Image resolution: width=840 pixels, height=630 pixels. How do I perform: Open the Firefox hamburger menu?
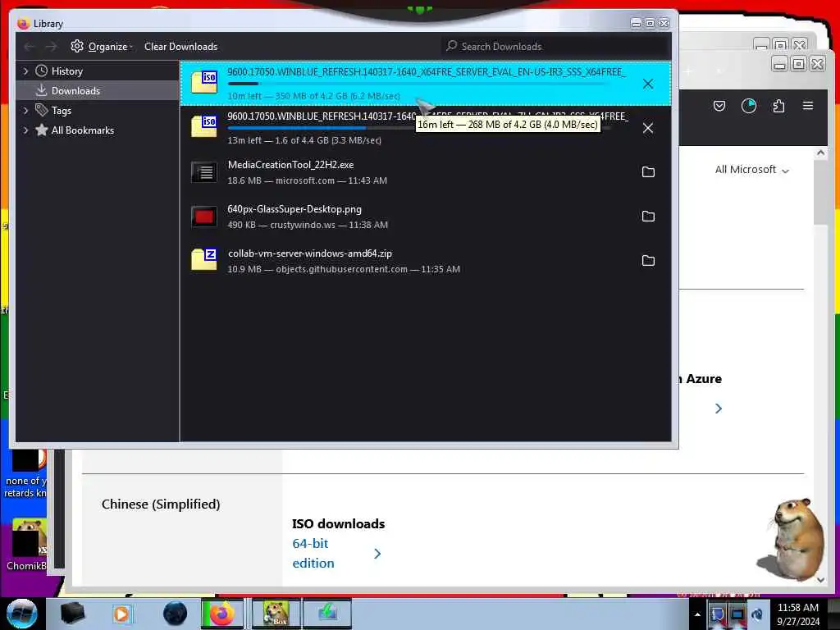click(808, 106)
